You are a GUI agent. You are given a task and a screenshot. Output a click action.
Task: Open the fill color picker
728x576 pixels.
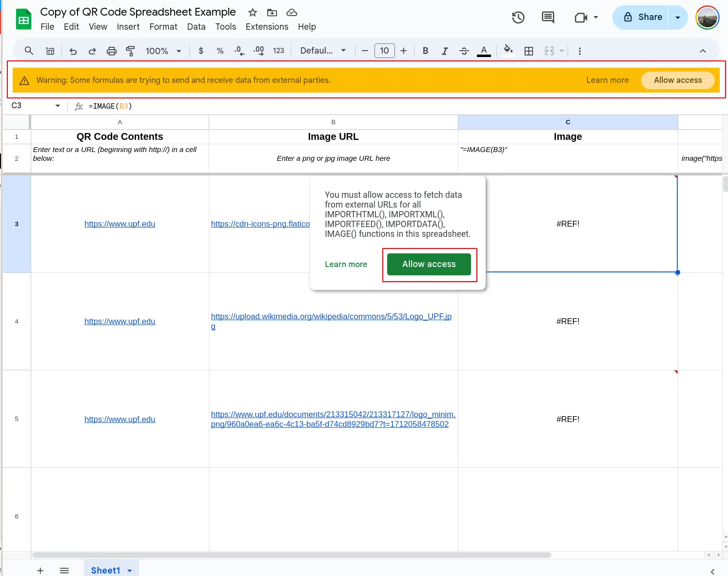(508, 50)
